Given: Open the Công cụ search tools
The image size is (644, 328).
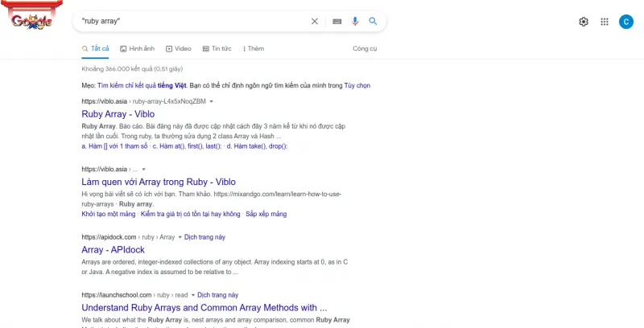Looking at the screenshot, I should pyautogui.click(x=365, y=48).
